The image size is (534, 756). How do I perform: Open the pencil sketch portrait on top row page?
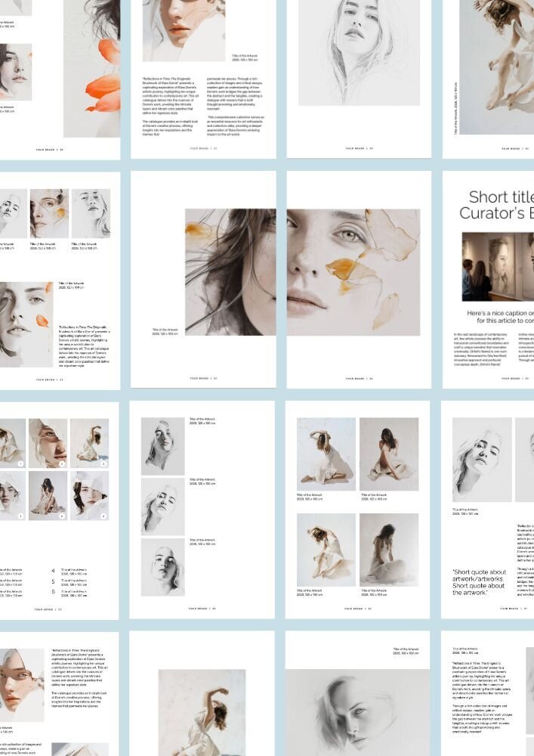pyautogui.click(x=359, y=53)
